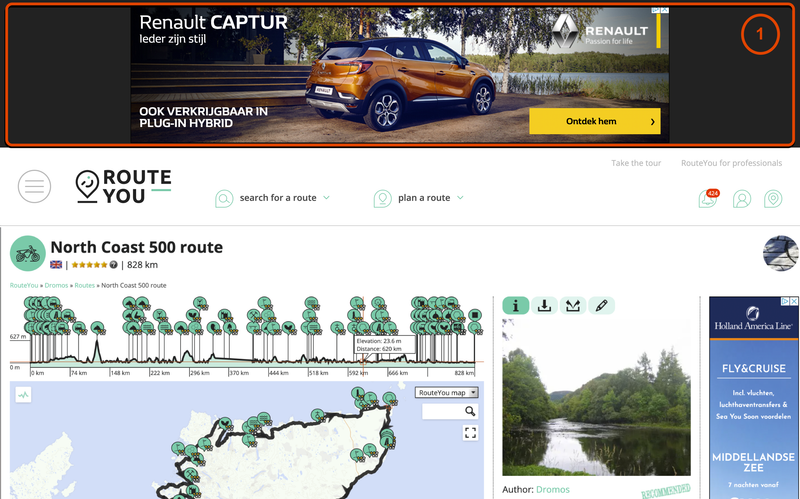Select the edit route pencil tab
The image size is (800, 499).
point(602,306)
